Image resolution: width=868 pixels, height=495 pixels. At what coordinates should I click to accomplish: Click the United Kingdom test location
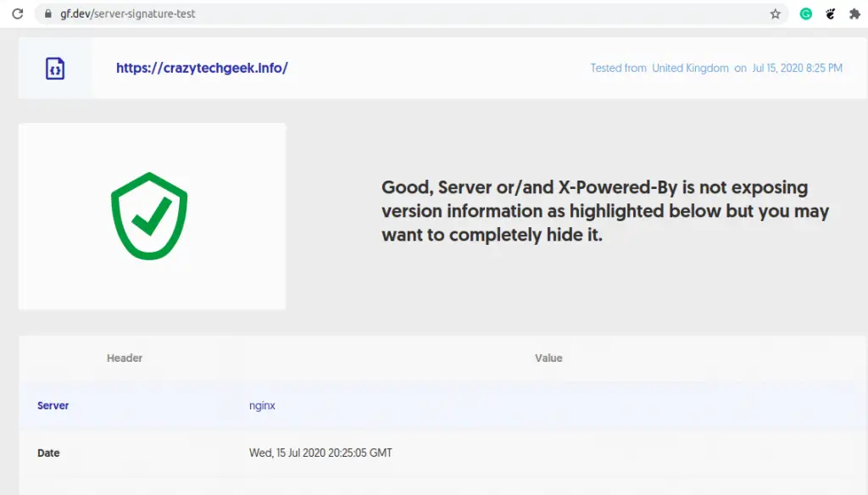pos(690,68)
